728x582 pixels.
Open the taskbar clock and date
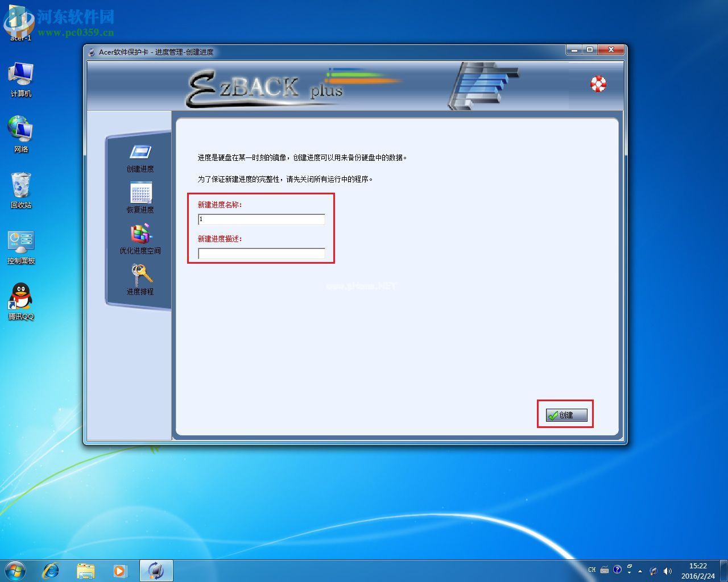[x=698, y=571]
